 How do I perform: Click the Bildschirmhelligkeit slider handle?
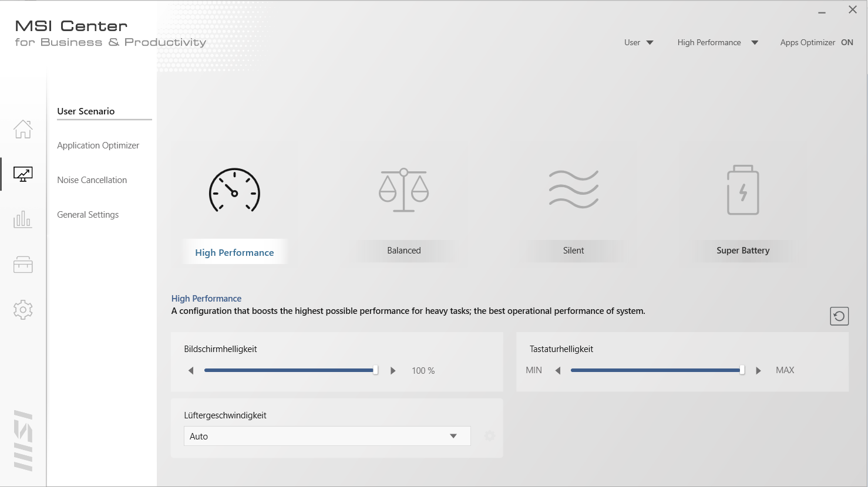375,370
